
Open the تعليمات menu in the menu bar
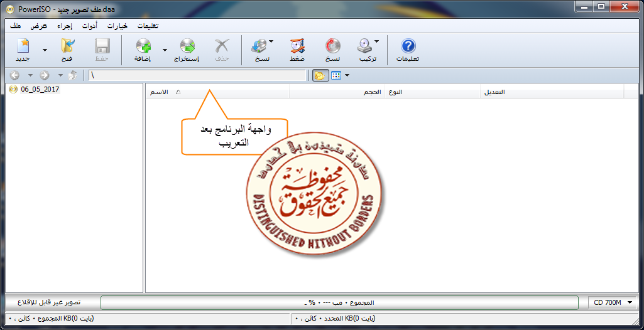[148, 26]
